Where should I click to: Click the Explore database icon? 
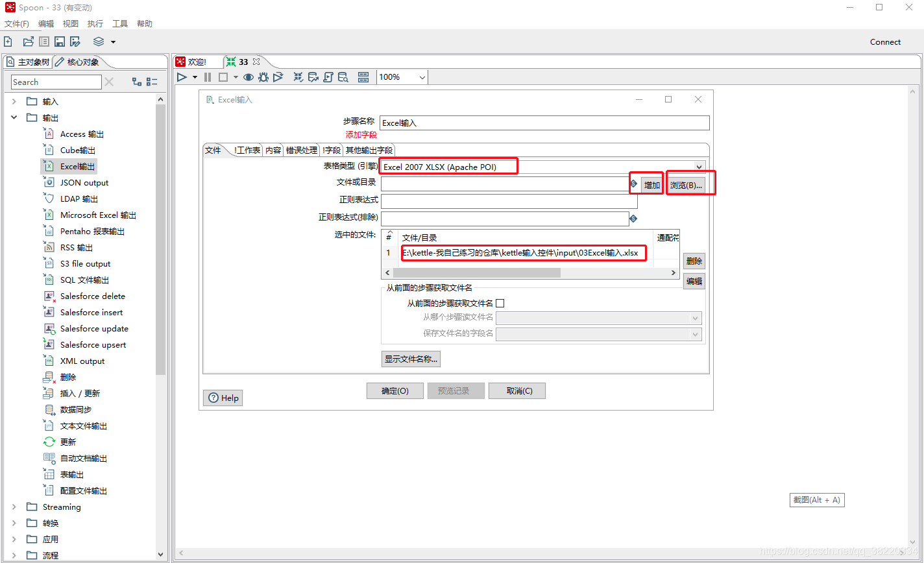click(x=343, y=77)
